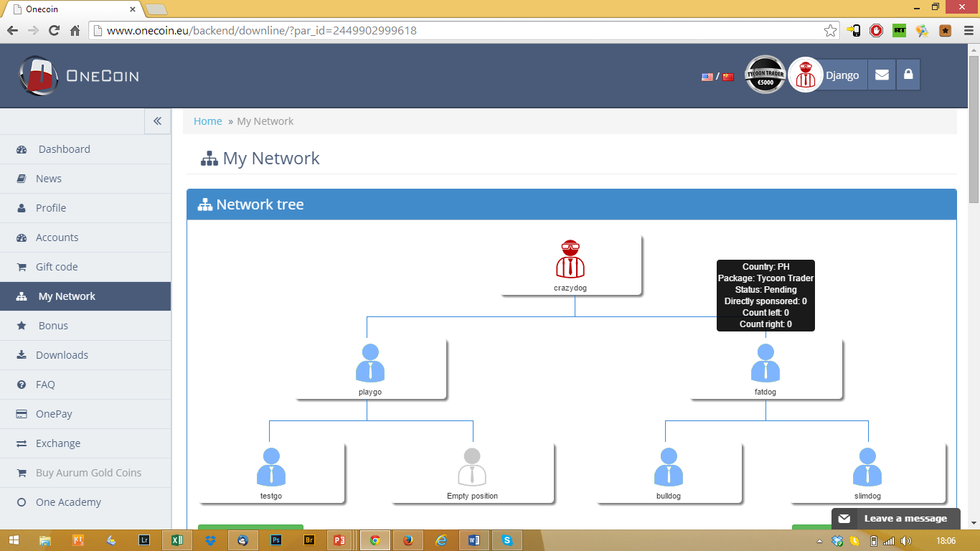Open the News sidebar item
Screen dimensions: 980x551
pos(85,179)
